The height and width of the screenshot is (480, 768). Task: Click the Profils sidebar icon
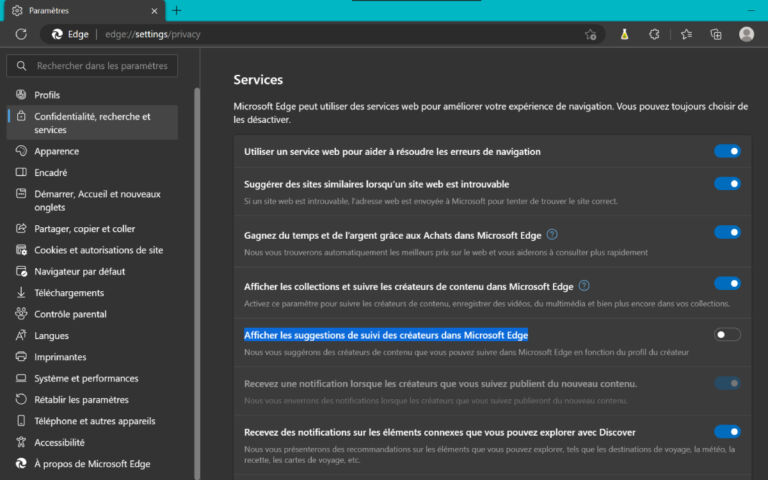pos(21,95)
